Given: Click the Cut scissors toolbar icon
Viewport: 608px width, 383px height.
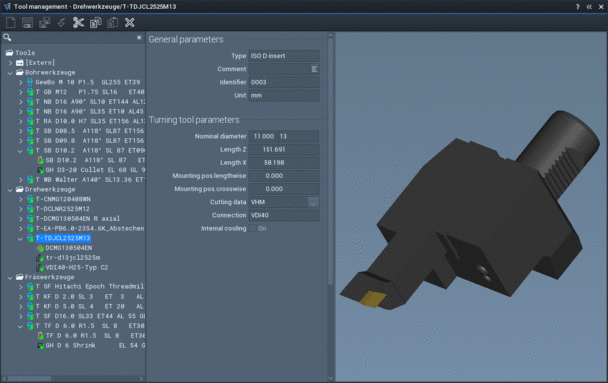Looking at the screenshot, I should pos(78,23).
